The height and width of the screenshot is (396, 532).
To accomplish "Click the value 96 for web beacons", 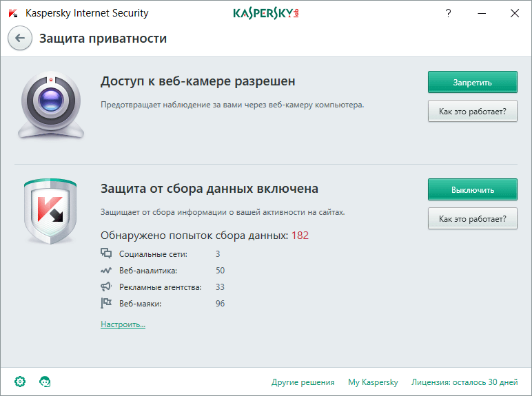I will [x=221, y=304].
